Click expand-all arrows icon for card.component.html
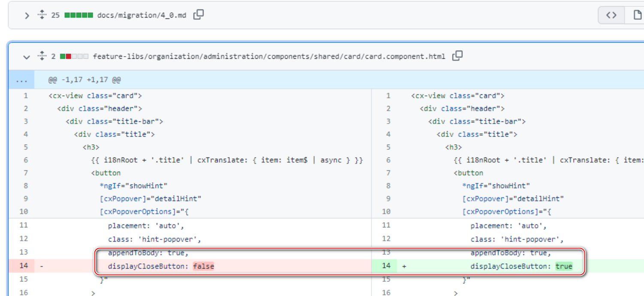 click(x=42, y=56)
